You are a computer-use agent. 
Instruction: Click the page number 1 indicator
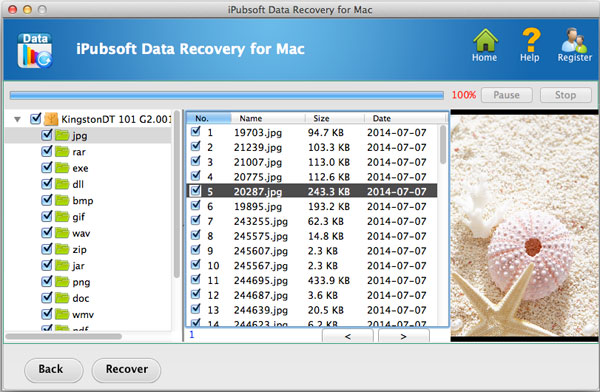pos(192,335)
